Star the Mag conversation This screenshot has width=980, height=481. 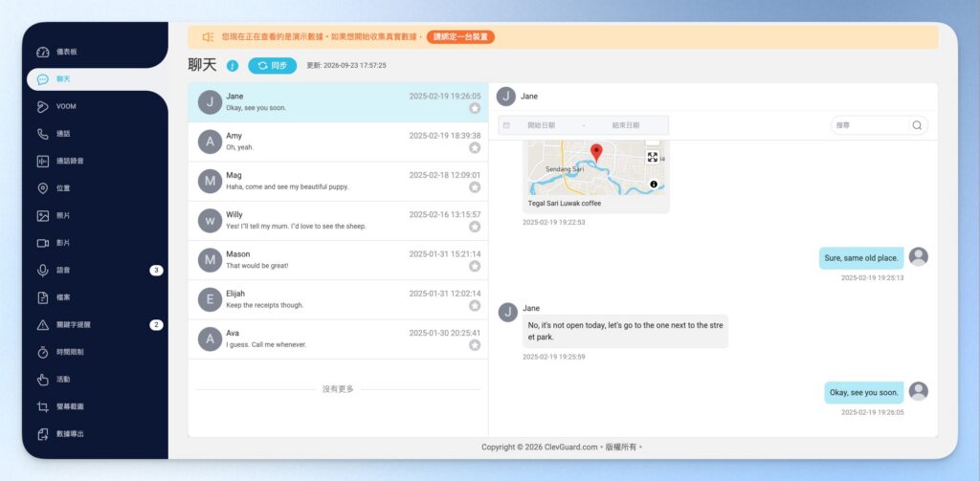click(x=475, y=187)
